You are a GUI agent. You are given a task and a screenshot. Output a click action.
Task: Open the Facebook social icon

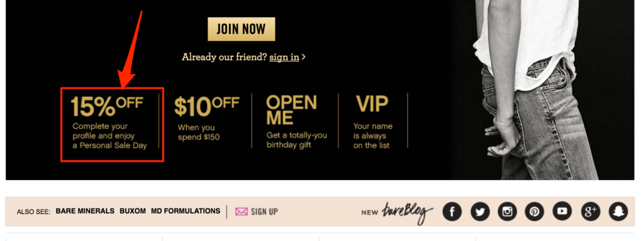(452, 211)
